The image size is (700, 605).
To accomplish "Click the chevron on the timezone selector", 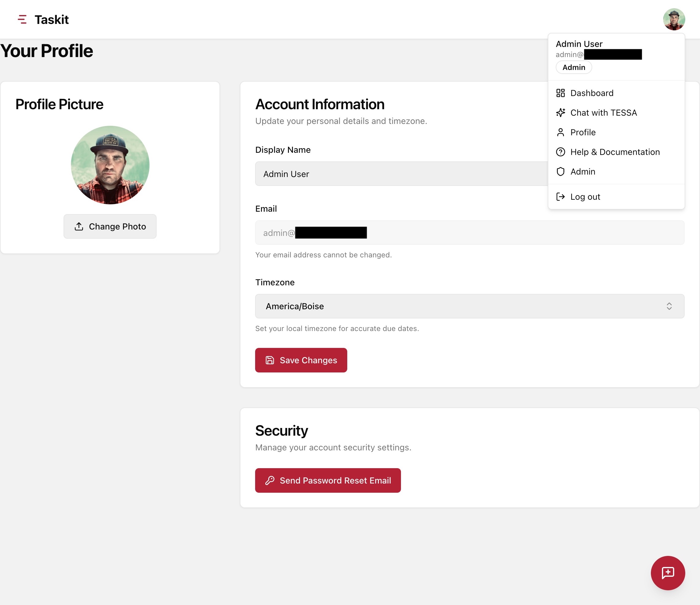I will point(670,306).
